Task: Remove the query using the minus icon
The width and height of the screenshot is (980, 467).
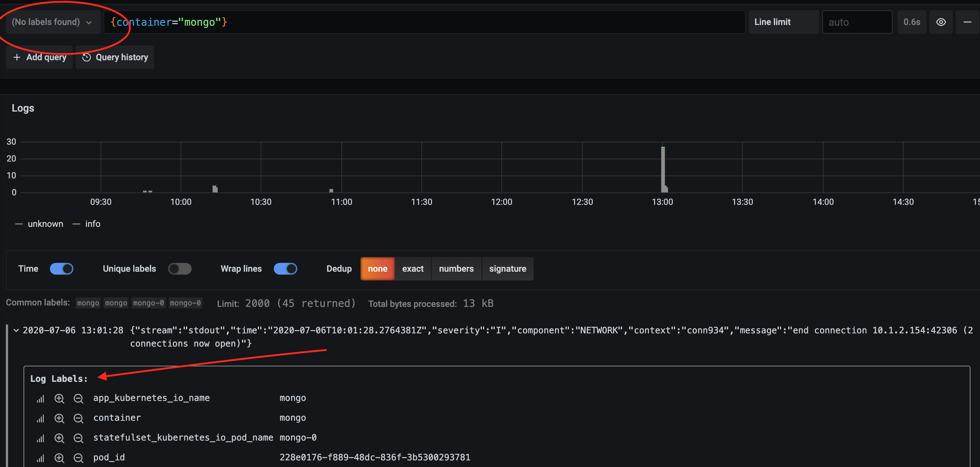Action: 969,22
